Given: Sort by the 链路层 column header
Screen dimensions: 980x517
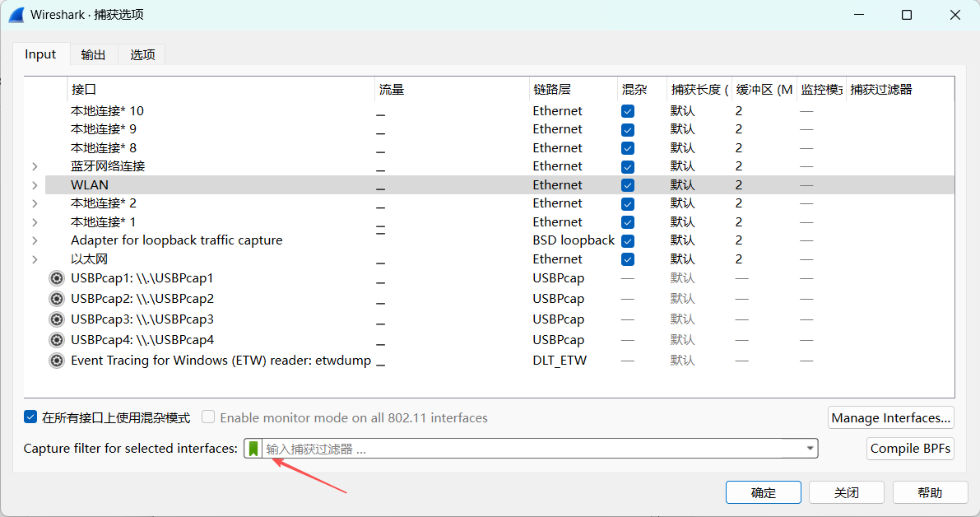Looking at the screenshot, I should pyautogui.click(x=573, y=90).
